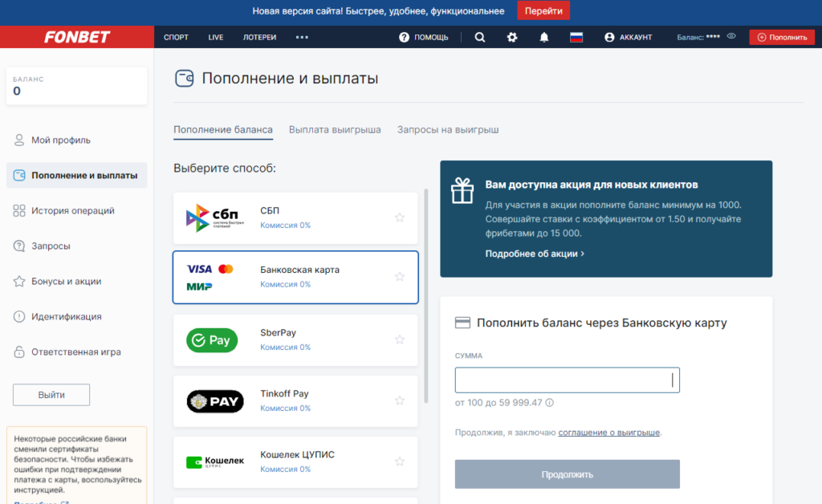Screen dimensions: 822x504
Task: Click the FONBET logo
Action: [77, 37]
